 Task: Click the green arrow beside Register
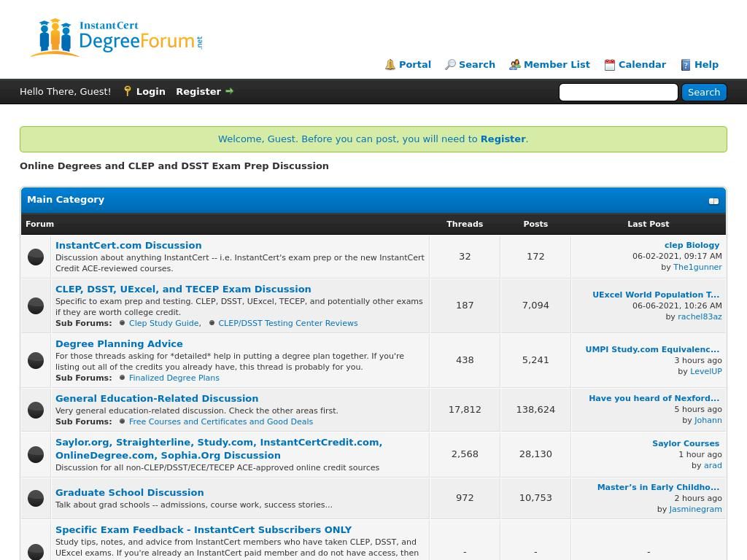click(x=230, y=91)
